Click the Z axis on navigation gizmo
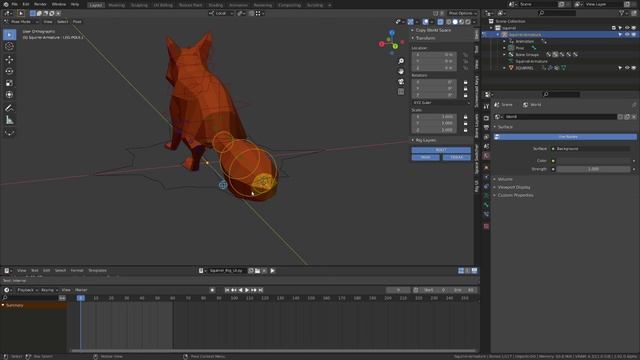 coord(392,33)
